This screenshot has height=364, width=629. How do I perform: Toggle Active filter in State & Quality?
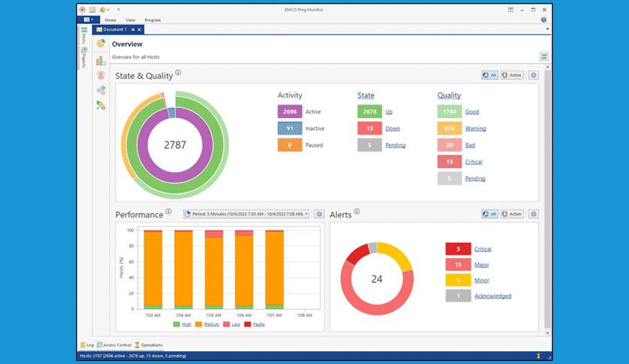pyautogui.click(x=512, y=75)
